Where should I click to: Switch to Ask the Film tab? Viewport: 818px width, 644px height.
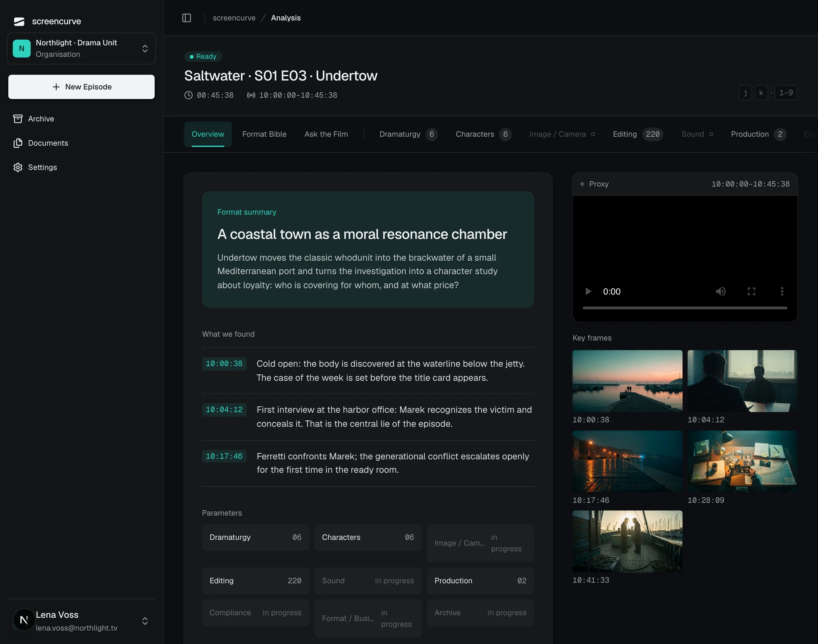326,134
